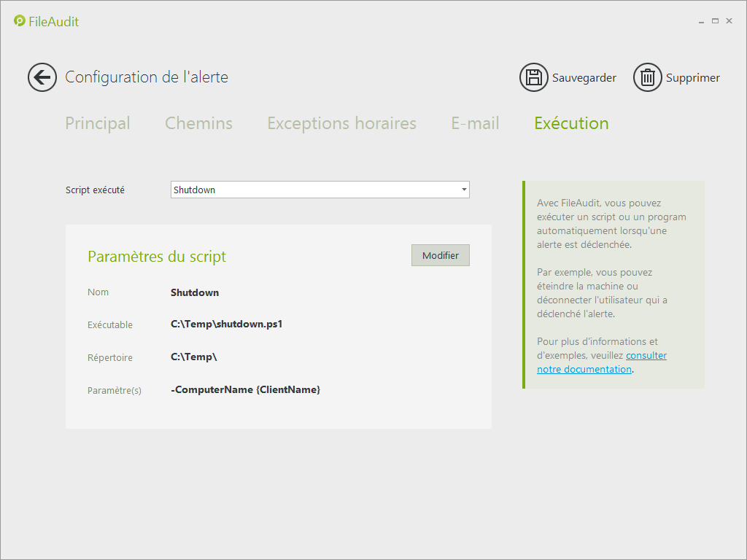The height and width of the screenshot is (560, 747).
Task: Minimize the FileAudit window
Action: [x=702, y=21]
